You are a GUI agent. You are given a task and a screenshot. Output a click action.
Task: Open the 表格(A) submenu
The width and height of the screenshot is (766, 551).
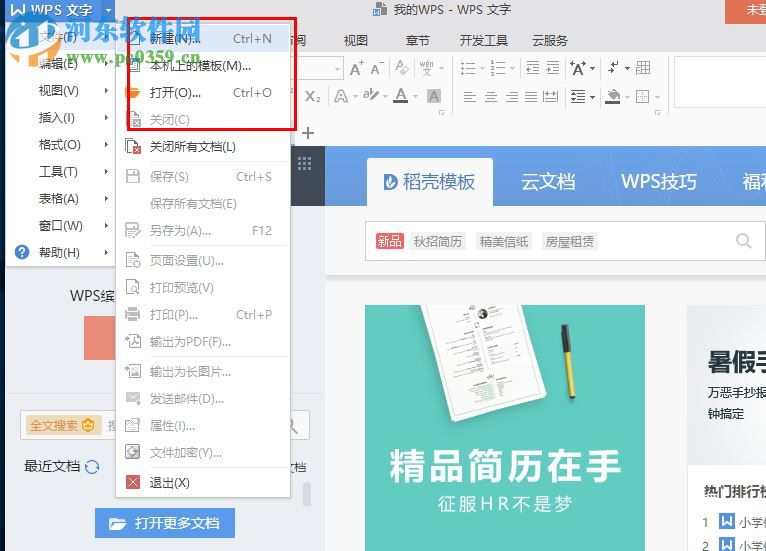(x=60, y=198)
